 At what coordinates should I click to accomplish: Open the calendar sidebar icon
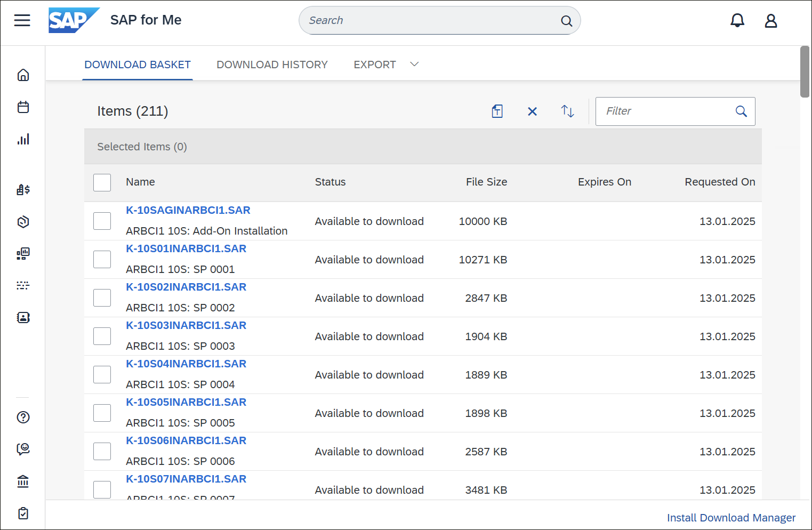pyautogui.click(x=23, y=107)
